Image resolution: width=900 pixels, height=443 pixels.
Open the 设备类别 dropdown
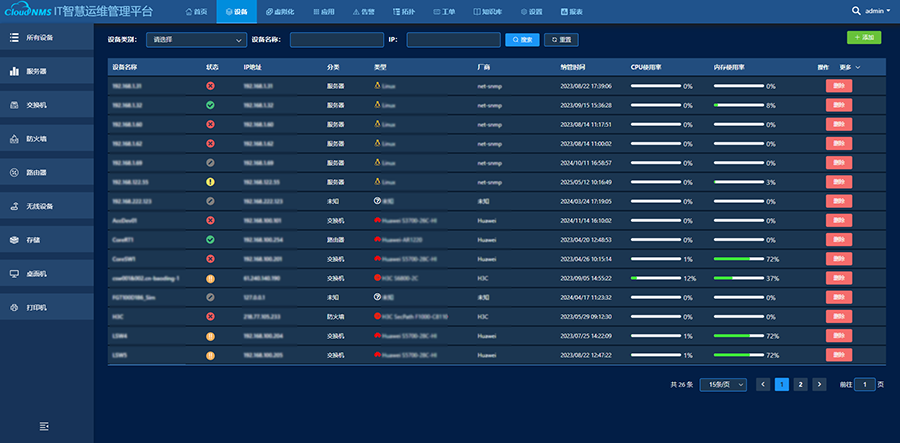(x=196, y=40)
